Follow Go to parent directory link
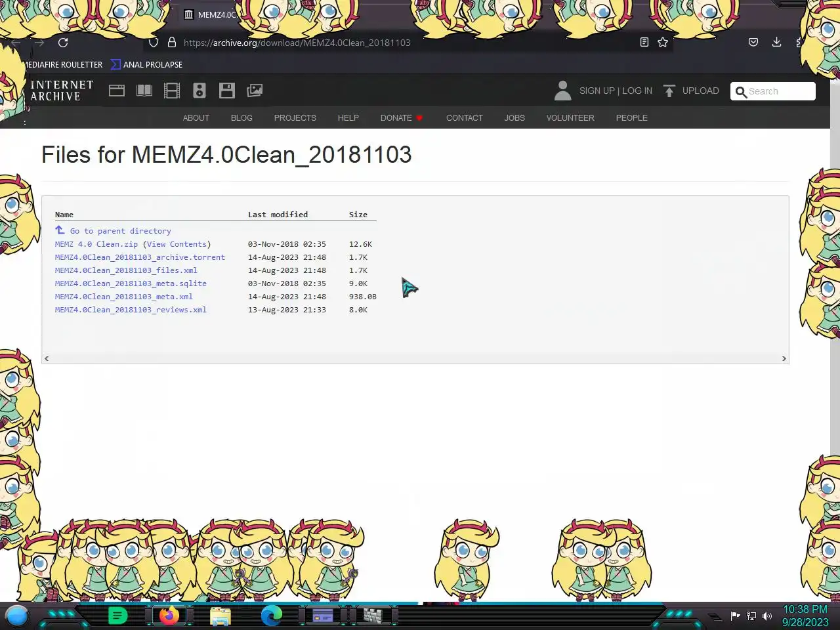 pyautogui.click(x=121, y=231)
